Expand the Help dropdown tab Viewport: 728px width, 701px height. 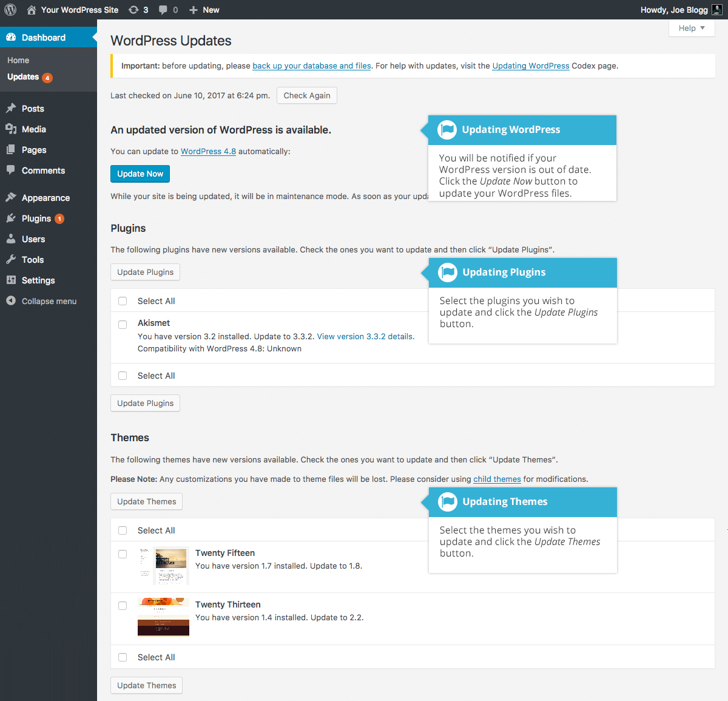coord(692,28)
